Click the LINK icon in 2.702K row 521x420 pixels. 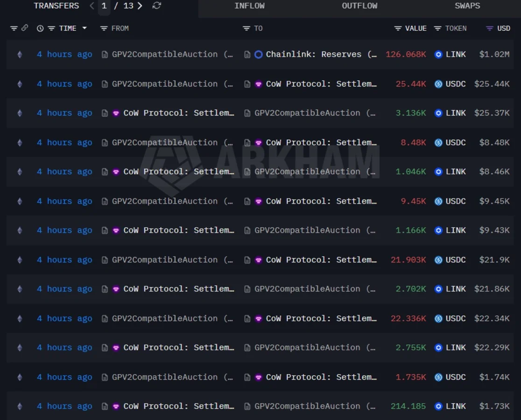tap(438, 289)
